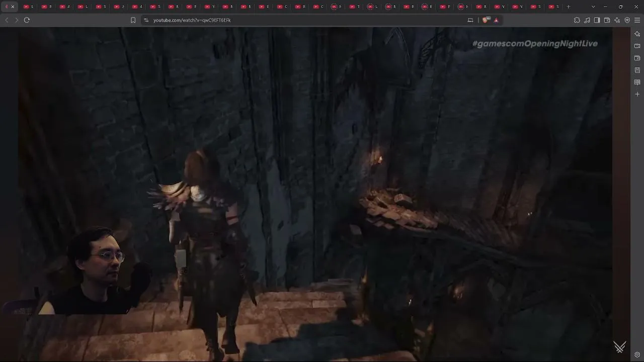Close the active first tab
The image size is (644, 362).
pos(13,7)
